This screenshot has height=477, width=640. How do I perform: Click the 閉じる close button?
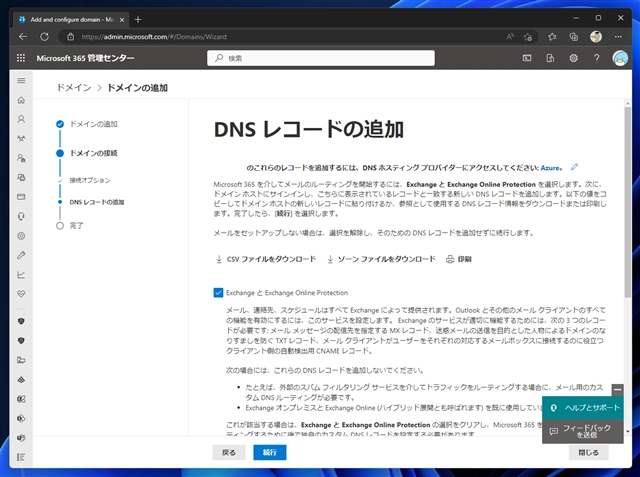(x=589, y=452)
